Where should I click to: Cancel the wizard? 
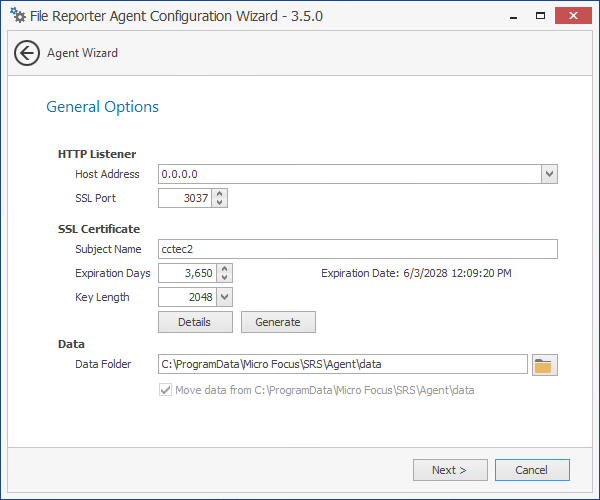pyautogui.click(x=531, y=470)
